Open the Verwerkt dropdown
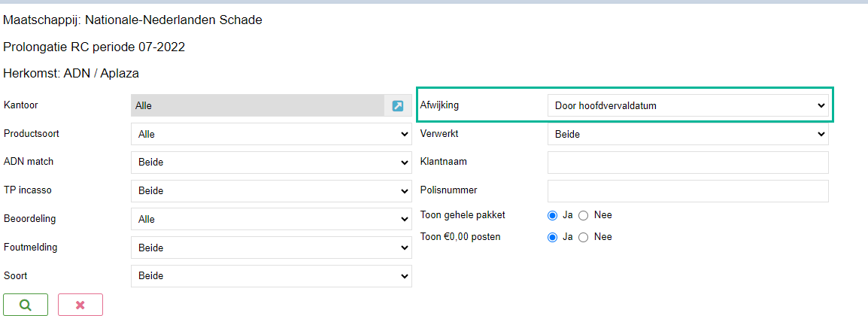 (688, 134)
